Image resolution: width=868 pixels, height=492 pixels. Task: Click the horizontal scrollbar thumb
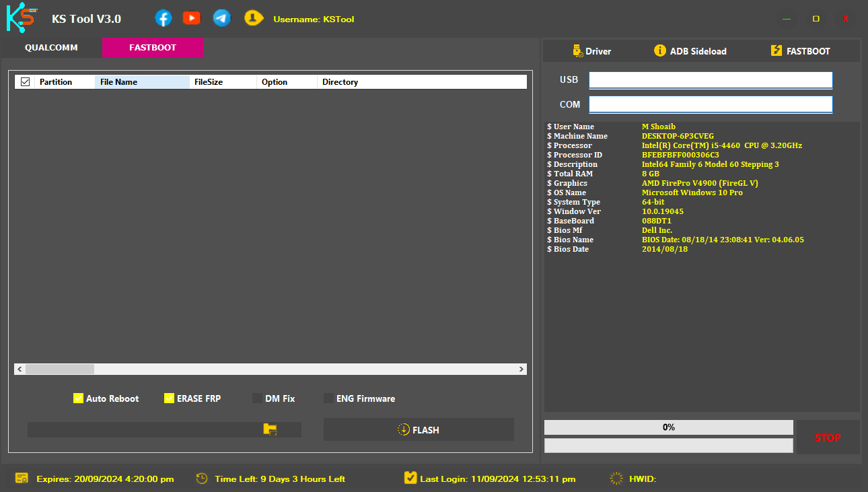[x=60, y=370]
